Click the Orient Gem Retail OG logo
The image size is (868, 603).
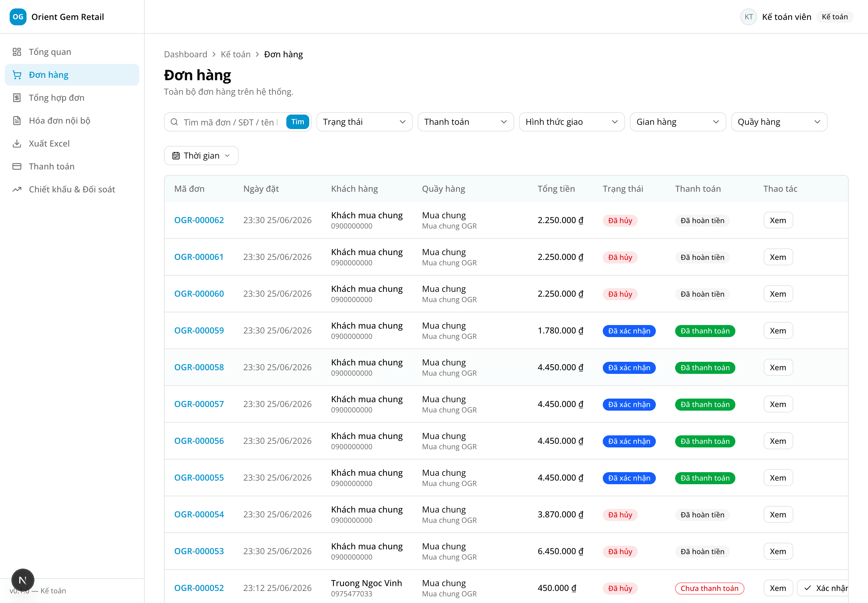coord(18,17)
